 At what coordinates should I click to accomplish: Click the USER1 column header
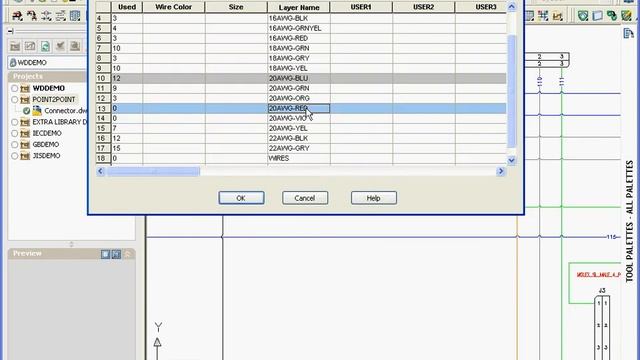[361, 7]
